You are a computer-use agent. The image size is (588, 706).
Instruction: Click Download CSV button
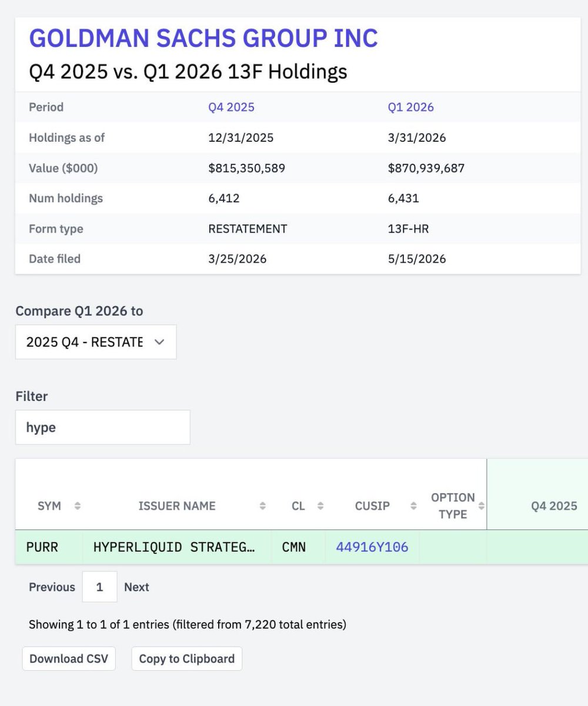coord(69,658)
